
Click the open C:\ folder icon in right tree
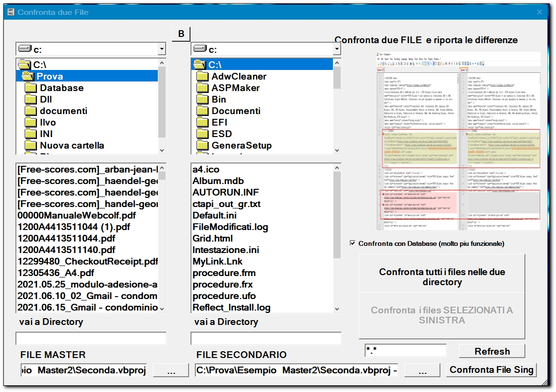(x=200, y=64)
